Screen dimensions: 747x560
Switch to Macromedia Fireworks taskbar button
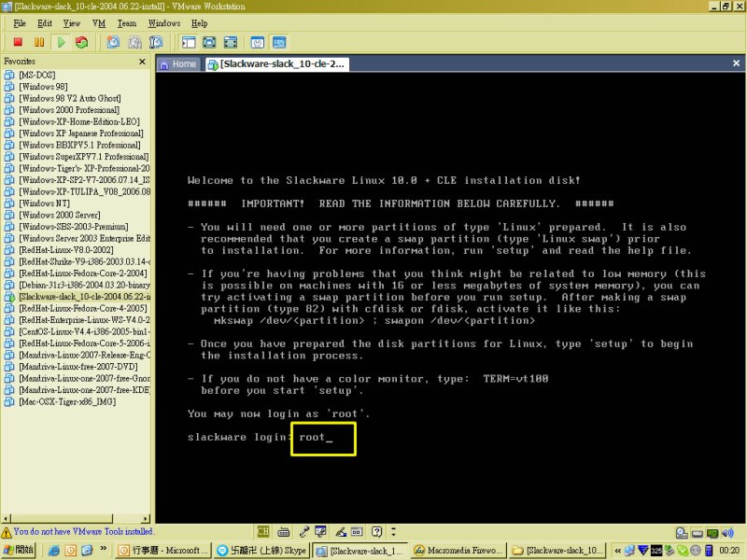pos(458,551)
